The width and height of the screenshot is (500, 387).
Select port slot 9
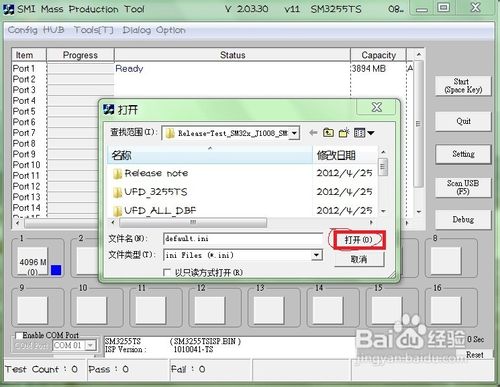(33, 310)
